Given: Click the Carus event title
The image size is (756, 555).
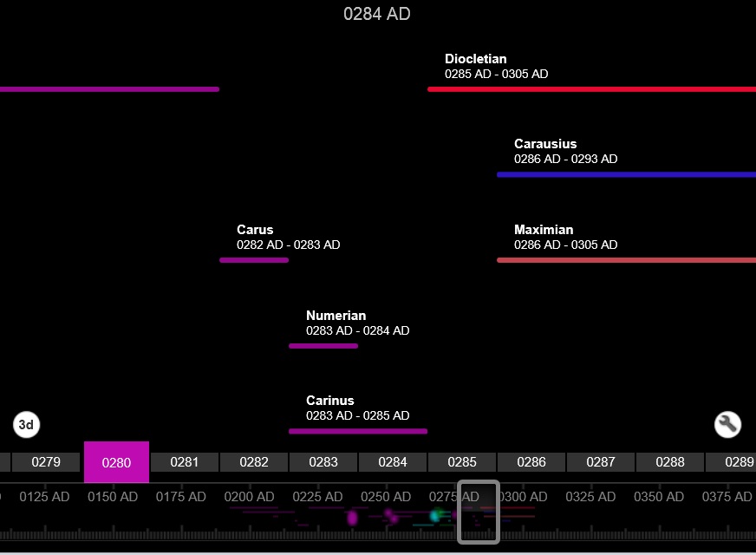Looking at the screenshot, I should (255, 230).
